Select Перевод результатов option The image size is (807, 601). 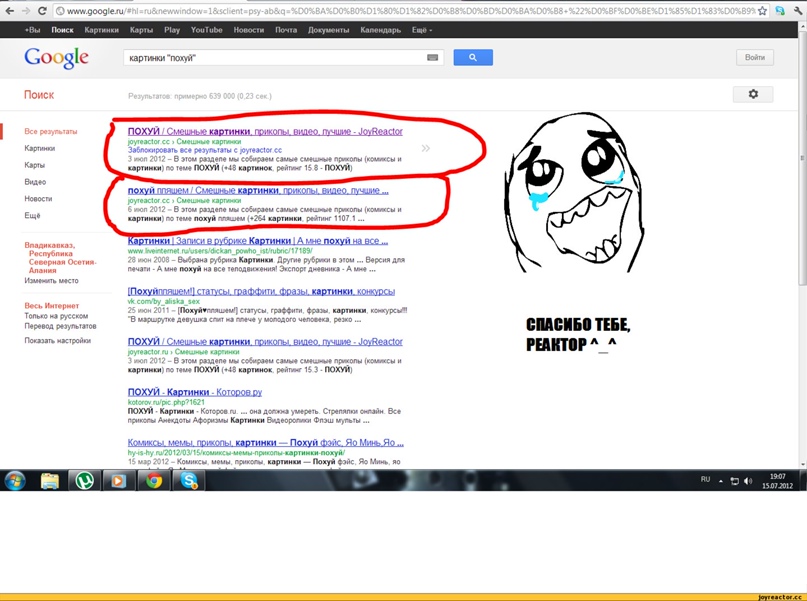(x=60, y=326)
